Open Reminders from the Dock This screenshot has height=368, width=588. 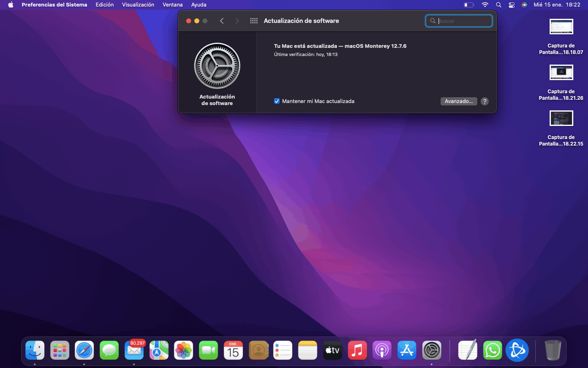[x=283, y=350]
